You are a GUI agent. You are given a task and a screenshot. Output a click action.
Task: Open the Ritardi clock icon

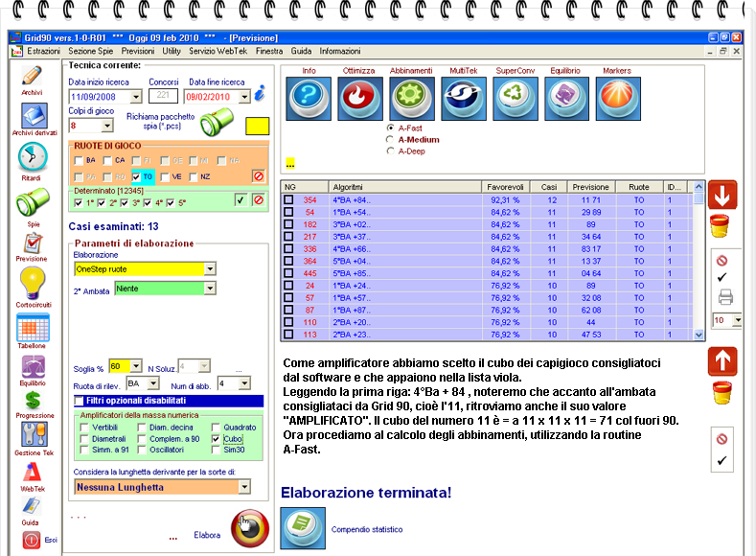click(x=32, y=157)
